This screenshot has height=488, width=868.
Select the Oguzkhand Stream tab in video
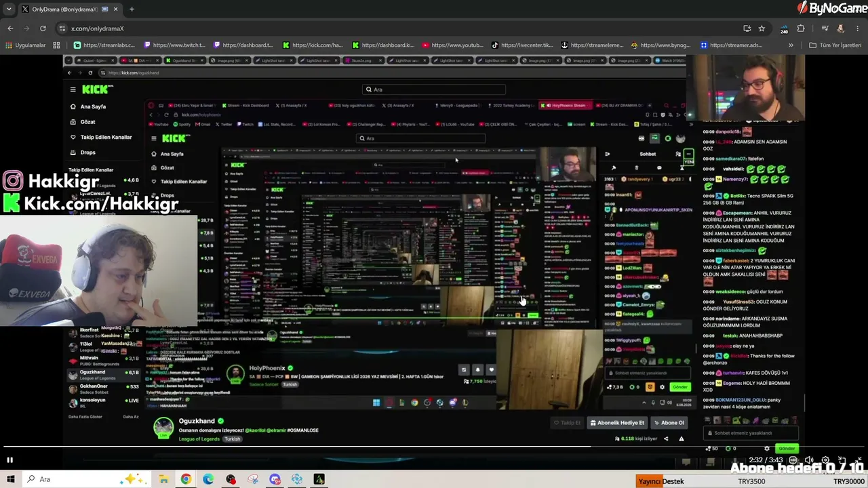184,60
